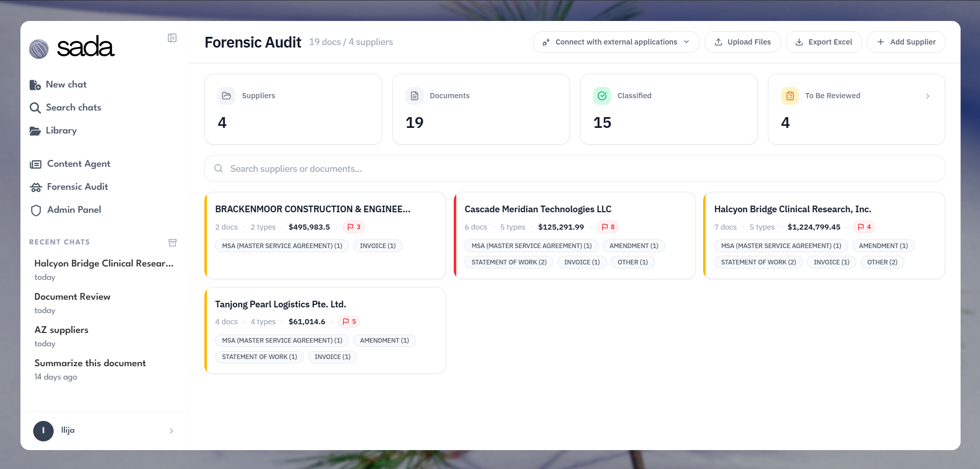Click the Content Agent icon
Image resolution: width=980 pixels, height=469 pixels.
36,164
